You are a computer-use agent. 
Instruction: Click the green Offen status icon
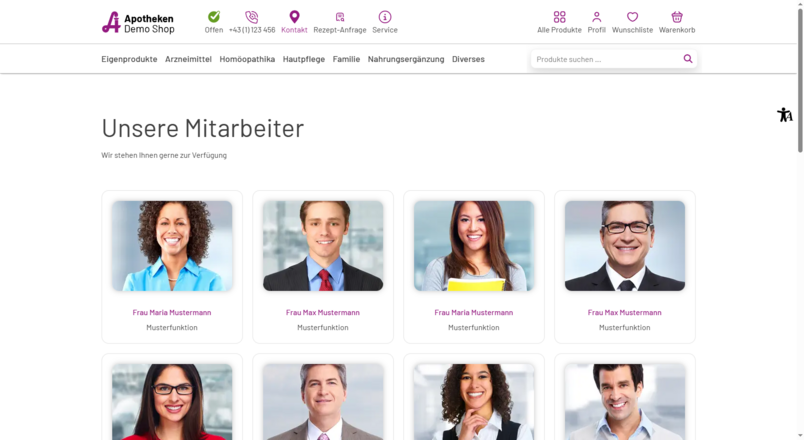(214, 17)
